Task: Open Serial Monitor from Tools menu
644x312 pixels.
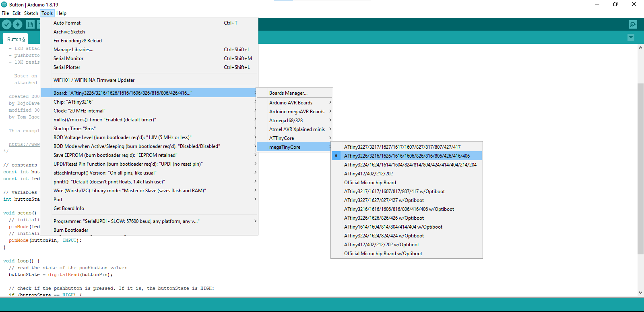Action: pyautogui.click(x=149, y=58)
